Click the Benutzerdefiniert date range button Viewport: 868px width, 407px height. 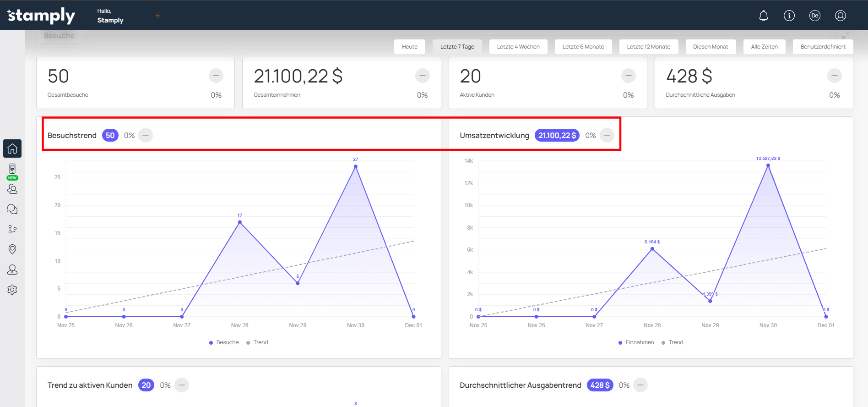coord(823,47)
